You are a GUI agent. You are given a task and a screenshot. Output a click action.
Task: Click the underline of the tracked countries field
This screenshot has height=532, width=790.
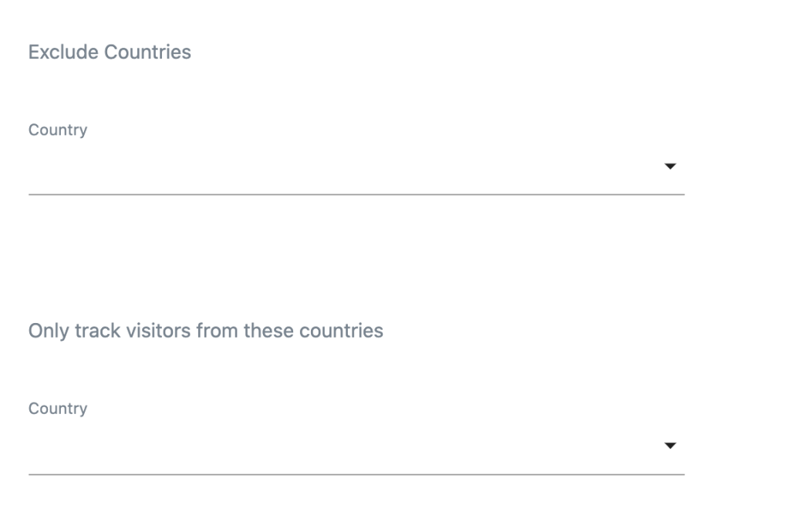click(356, 474)
